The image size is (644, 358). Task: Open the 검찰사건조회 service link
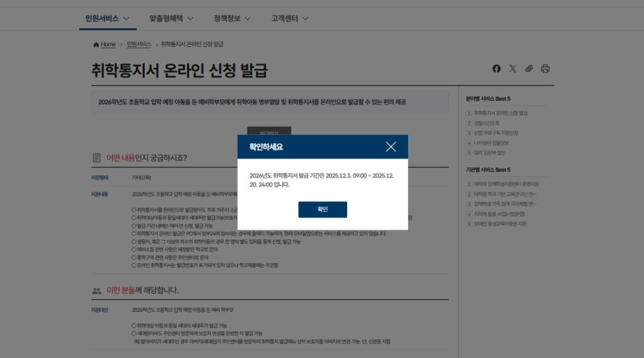click(486, 123)
